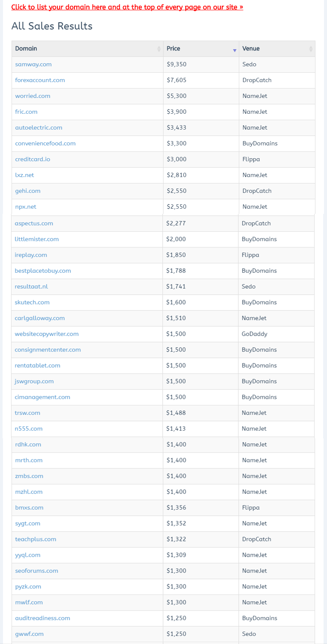This screenshot has height=644, width=327.
Task: Click the Domain column header
Action: click(x=26, y=49)
